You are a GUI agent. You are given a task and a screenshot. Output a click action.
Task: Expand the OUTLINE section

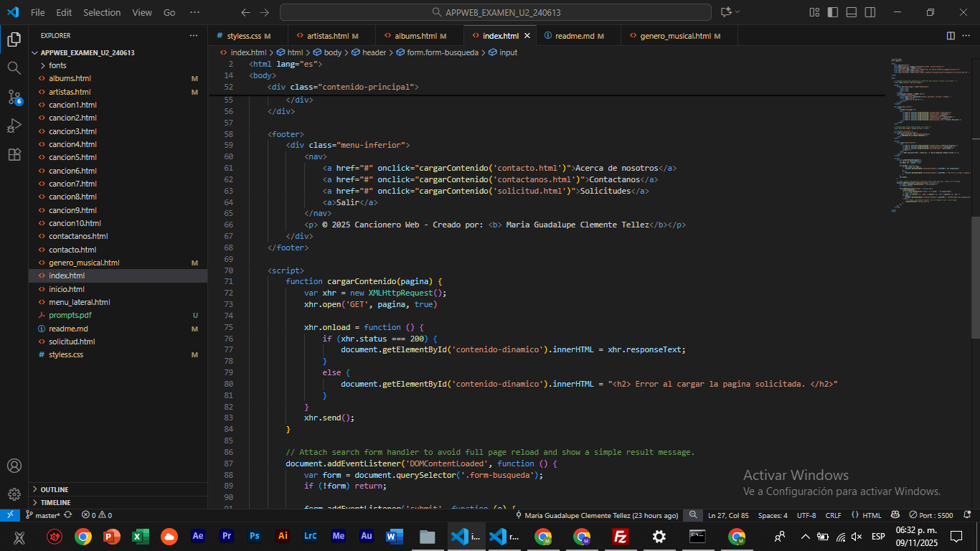tap(55, 489)
